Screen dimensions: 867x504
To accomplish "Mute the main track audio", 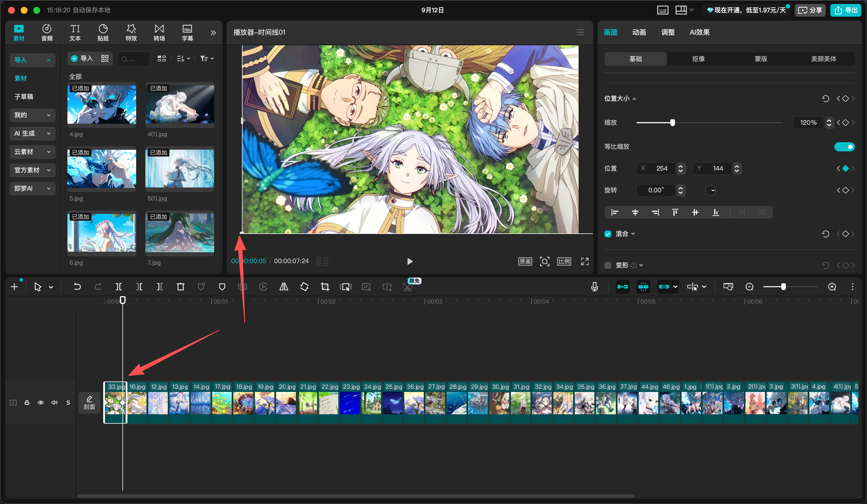I will point(54,403).
